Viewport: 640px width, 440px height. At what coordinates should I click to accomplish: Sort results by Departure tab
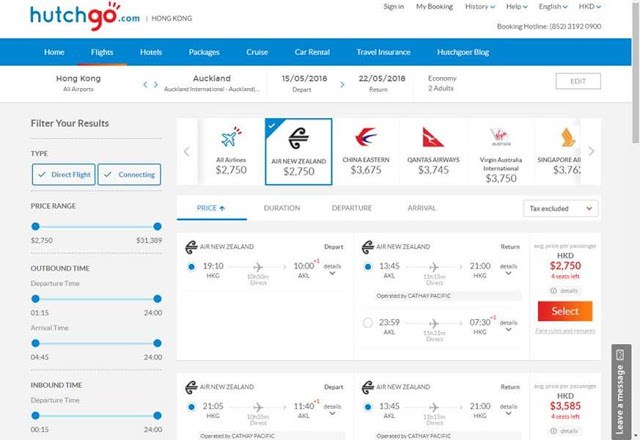click(352, 208)
